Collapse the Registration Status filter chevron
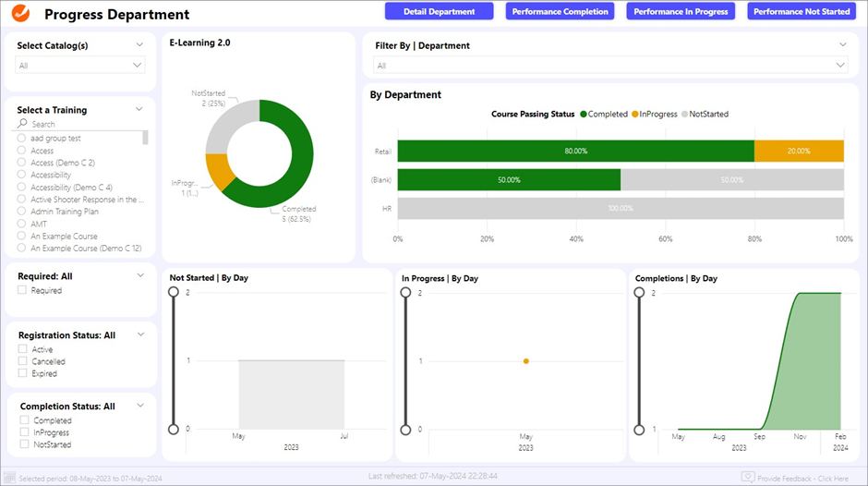This screenshot has width=868, height=486. pyautogui.click(x=140, y=334)
